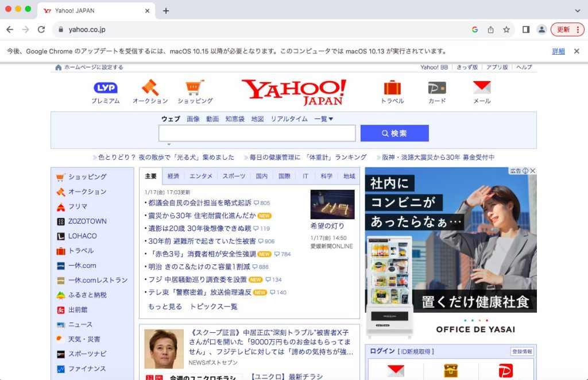Open ファイナンス in the sidebar
588x380 pixels.
pyautogui.click(x=87, y=369)
